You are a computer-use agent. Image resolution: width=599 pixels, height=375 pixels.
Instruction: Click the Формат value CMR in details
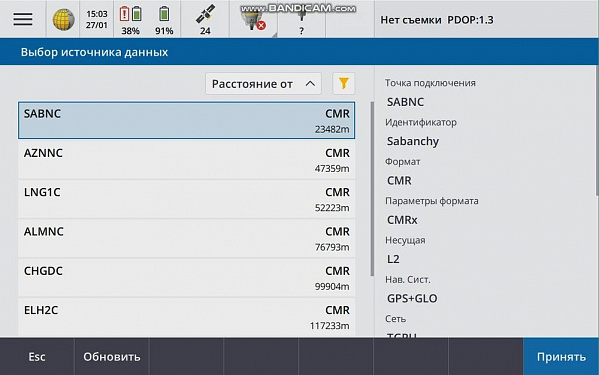click(x=399, y=181)
